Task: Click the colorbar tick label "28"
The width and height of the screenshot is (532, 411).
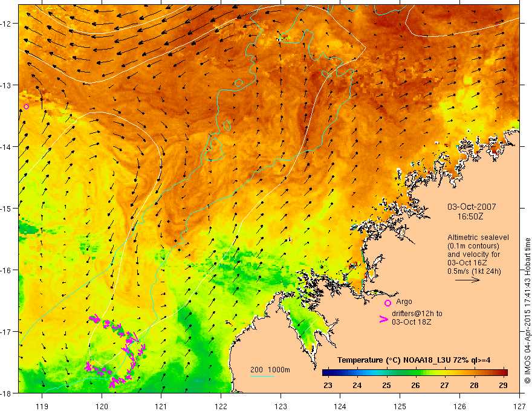Action: coord(474,385)
